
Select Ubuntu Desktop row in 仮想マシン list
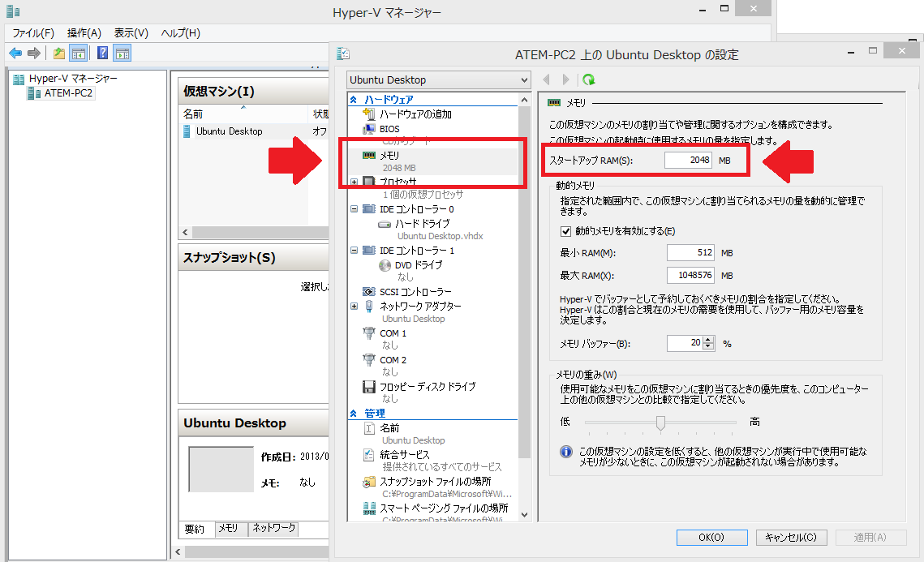(x=255, y=131)
